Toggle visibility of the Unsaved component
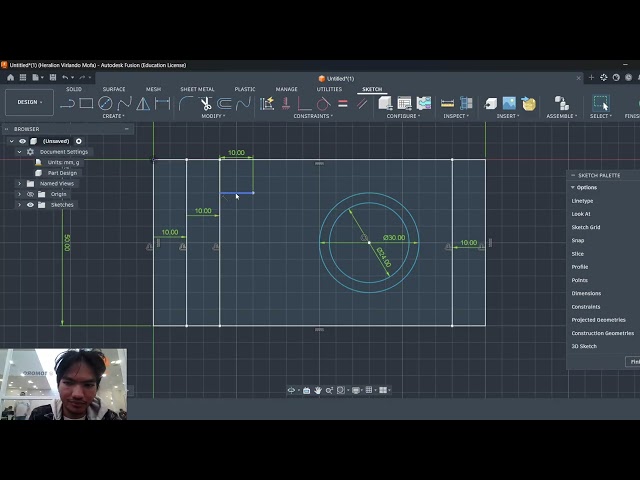This screenshot has height=480, width=640. tap(22, 141)
